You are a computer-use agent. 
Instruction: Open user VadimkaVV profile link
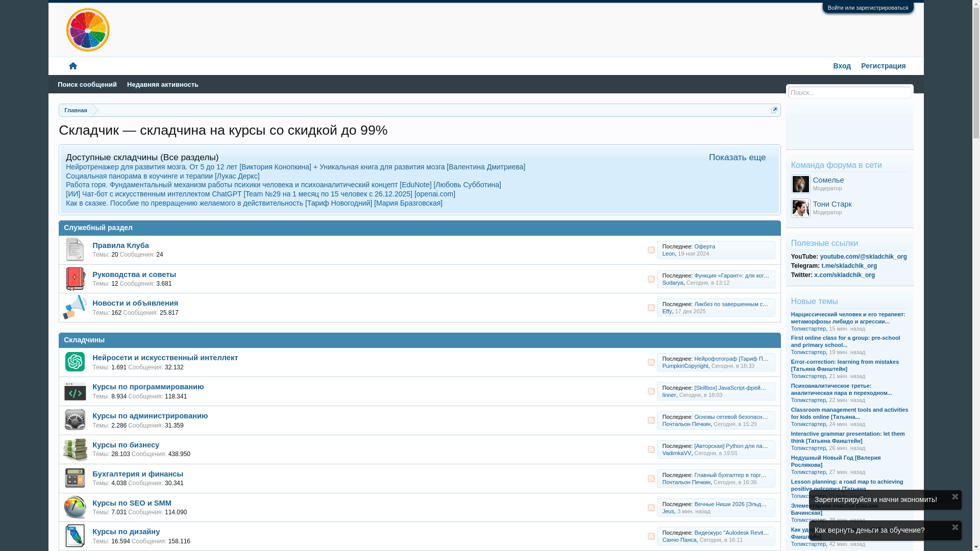[x=676, y=453]
